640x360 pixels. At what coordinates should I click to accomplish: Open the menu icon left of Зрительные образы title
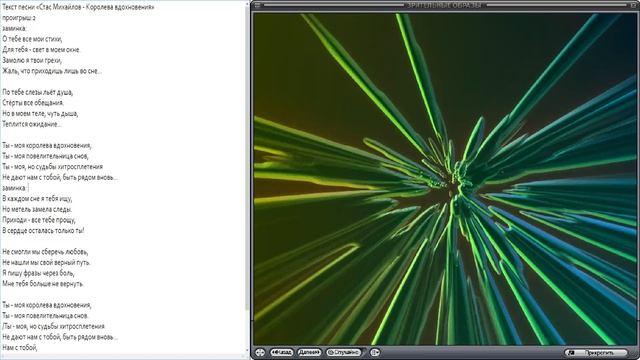(257, 5)
